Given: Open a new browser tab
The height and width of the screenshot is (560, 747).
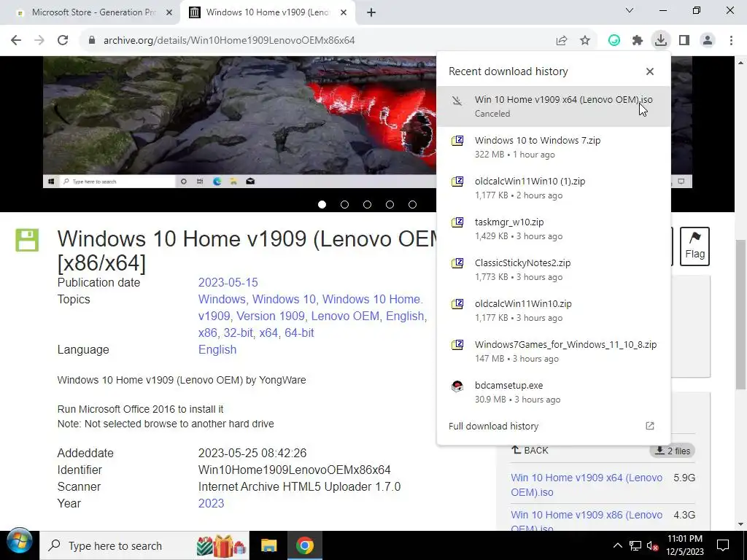Looking at the screenshot, I should (x=371, y=12).
